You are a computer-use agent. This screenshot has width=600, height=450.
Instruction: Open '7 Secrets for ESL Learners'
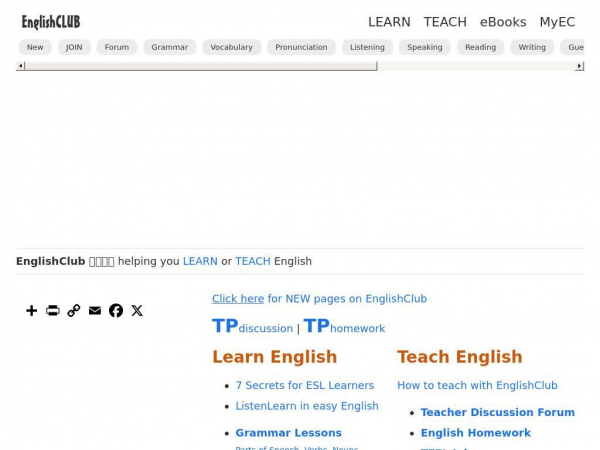pyautogui.click(x=305, y=385)
